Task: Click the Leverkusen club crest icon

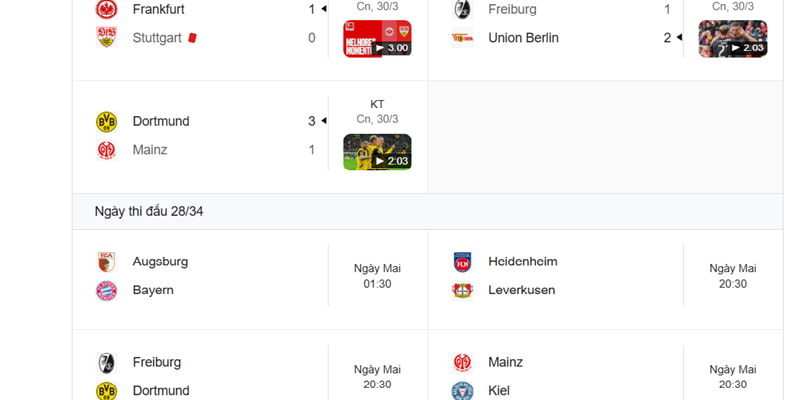Action: tap(462, 291)
